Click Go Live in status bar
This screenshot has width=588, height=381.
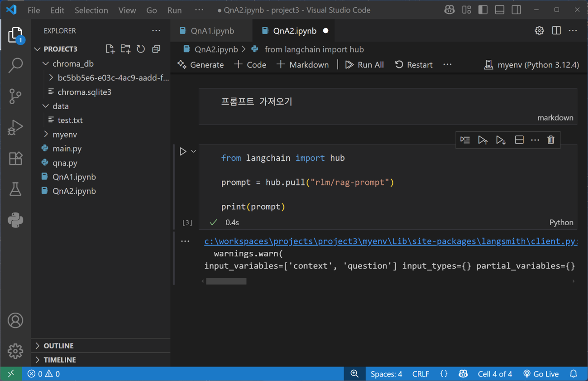(541, 374)
